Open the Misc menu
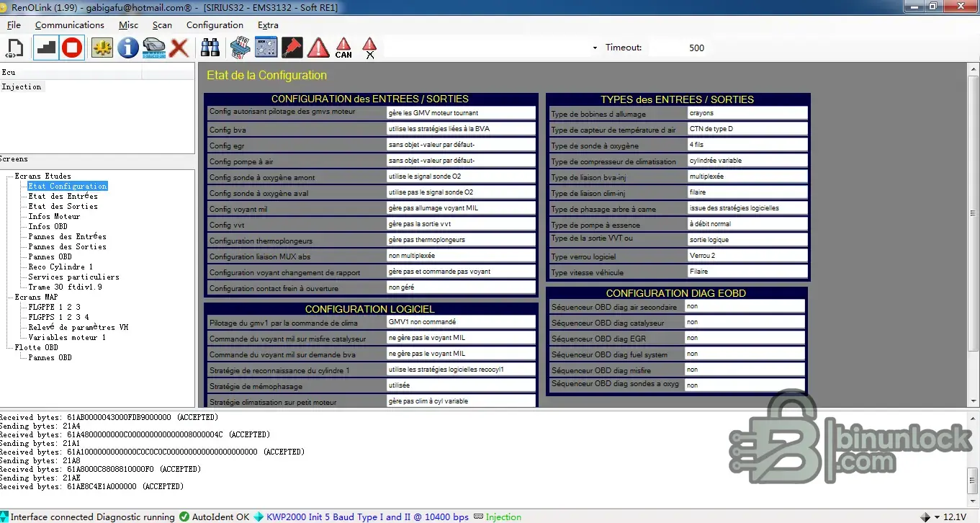 (x=128, y=25)
